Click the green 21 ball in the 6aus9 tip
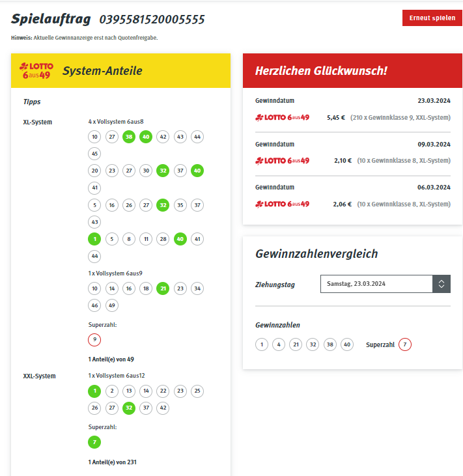 tap(163, 288)
